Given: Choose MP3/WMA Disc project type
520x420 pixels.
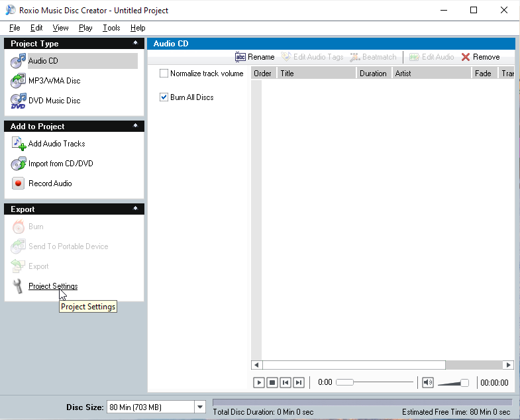Looking at the screenshot, I should coord(46,81).
